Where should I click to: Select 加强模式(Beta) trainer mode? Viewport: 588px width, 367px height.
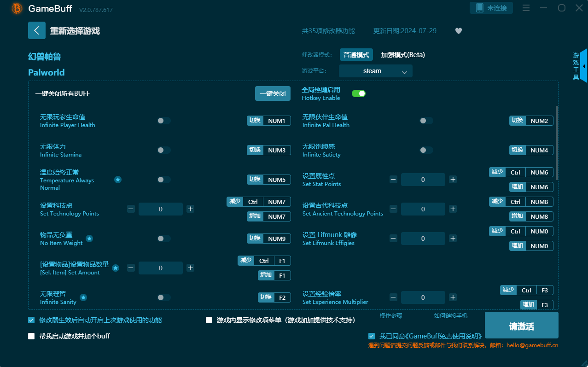tap(403, 55)
